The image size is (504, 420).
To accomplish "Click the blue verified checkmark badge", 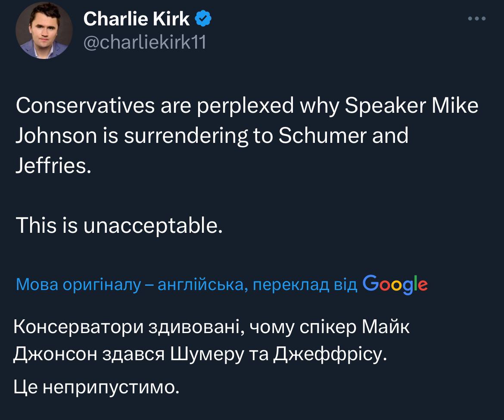I will pyautogui.click(x=203, y=19).
